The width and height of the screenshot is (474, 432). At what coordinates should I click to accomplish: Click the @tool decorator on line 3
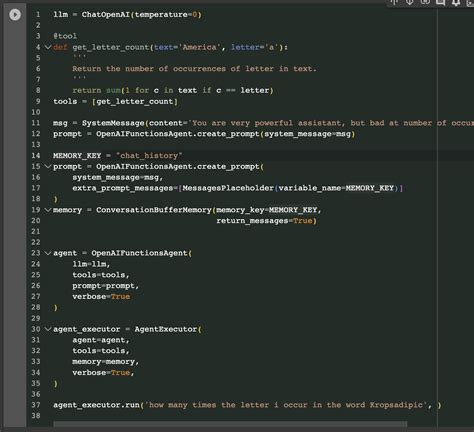pyautogui.click(x=65, y=36)
